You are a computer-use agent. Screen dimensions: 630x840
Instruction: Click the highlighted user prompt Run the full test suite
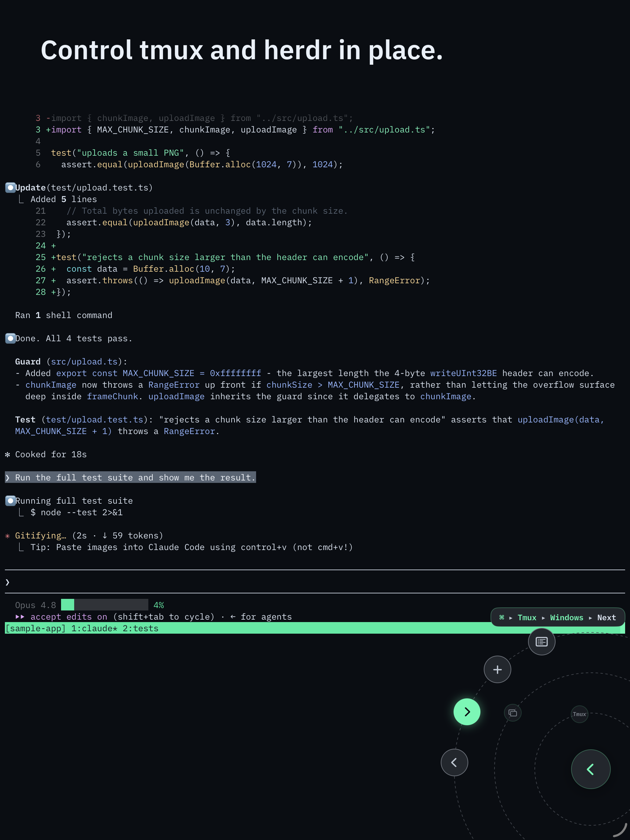pos(130,477)
